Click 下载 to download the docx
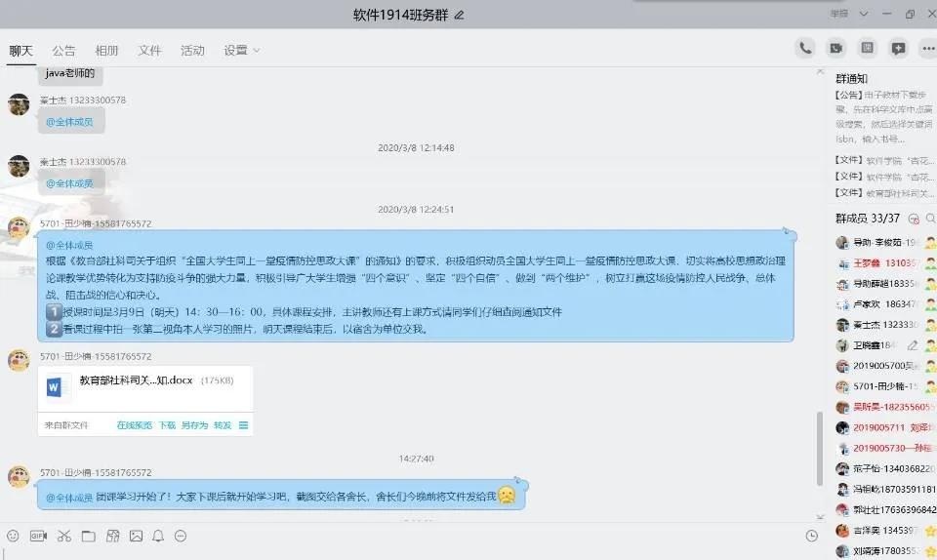 [167, 425]
